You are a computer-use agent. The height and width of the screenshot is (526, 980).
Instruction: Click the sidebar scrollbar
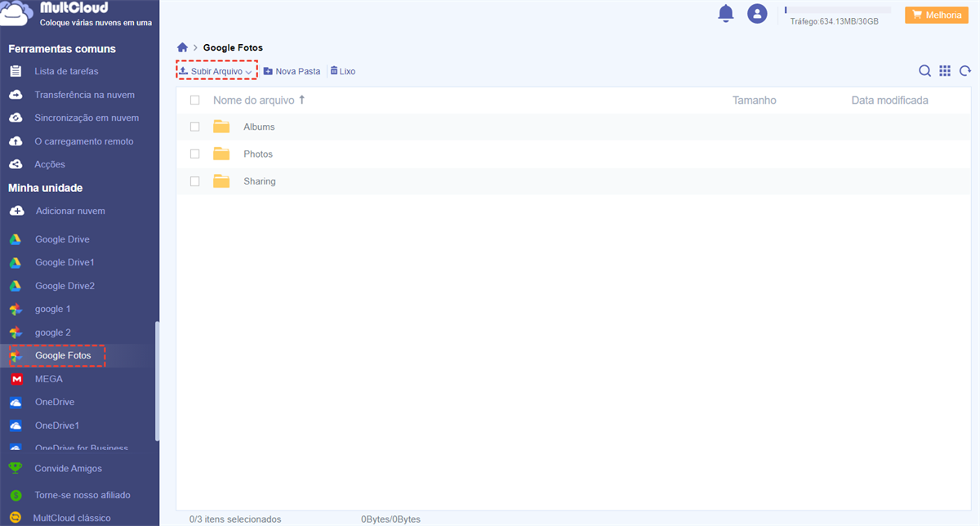point(157,382)
